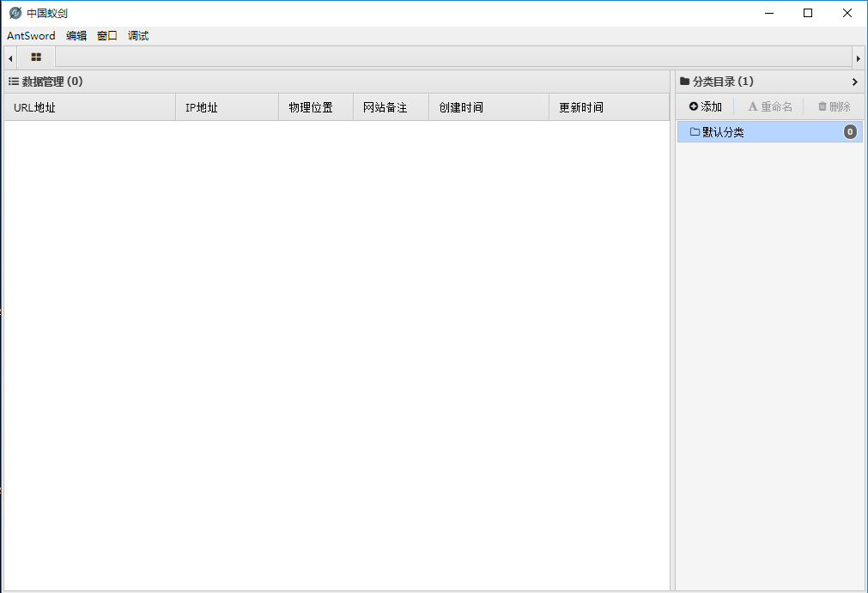Collapse the 分类目录 panel chevron
868x593 pixels.
(855, 82)
